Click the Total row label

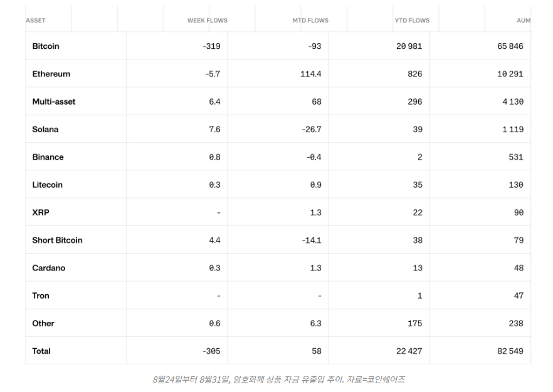pyautogui.click(x=41, y=351)
